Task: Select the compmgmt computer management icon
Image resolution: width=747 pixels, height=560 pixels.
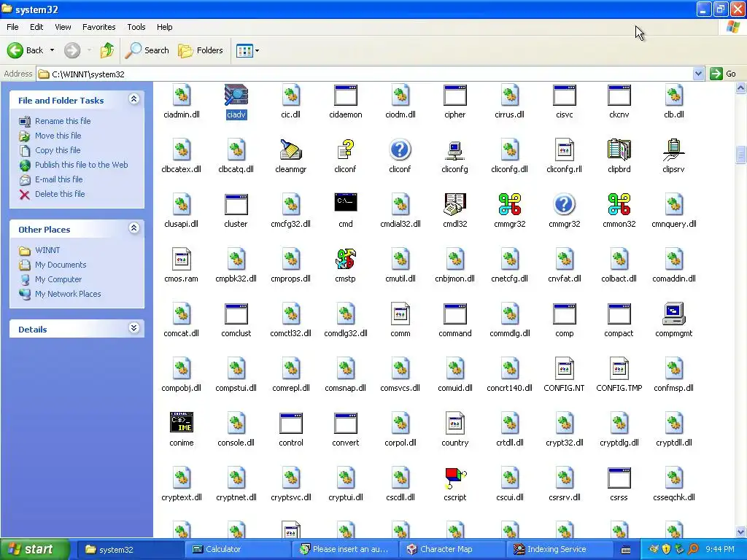Action: [673, 314]
